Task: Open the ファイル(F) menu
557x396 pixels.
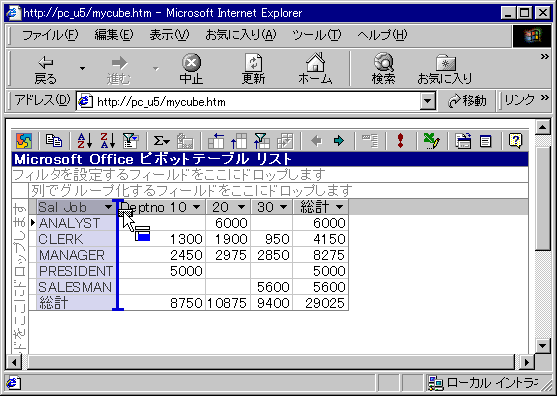Action: point(50,35)
